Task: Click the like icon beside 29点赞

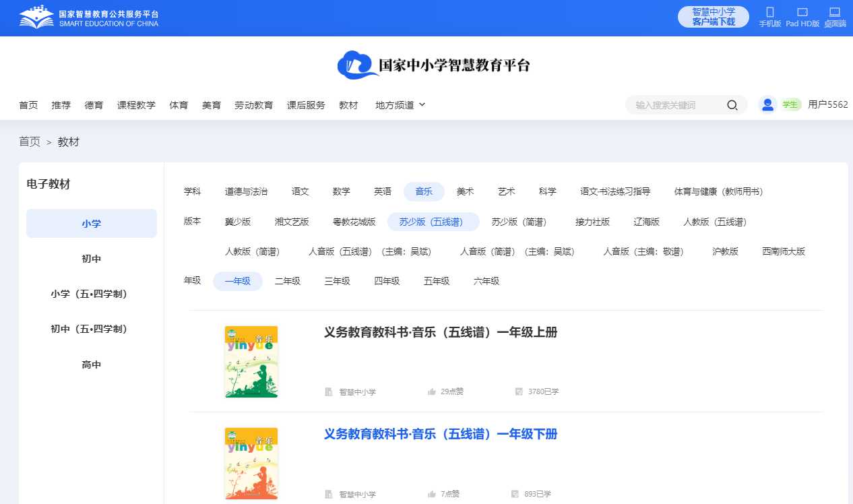Action: coord(432,391)
